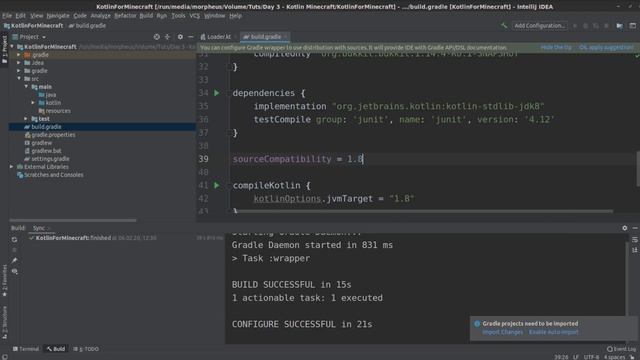Viewport: 640px width, 360px height.
Task: Click the build hammer icon in toolbar
Action: click(504, 25)
